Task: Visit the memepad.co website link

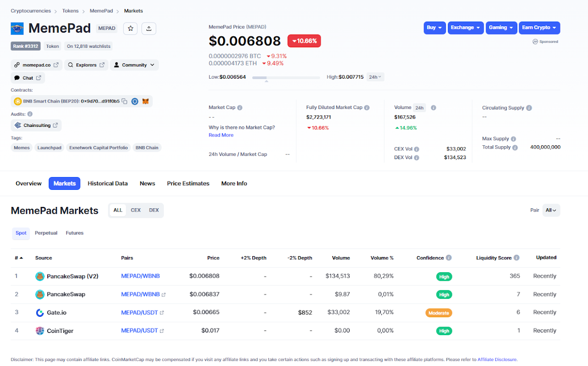Action: [37, 65]
